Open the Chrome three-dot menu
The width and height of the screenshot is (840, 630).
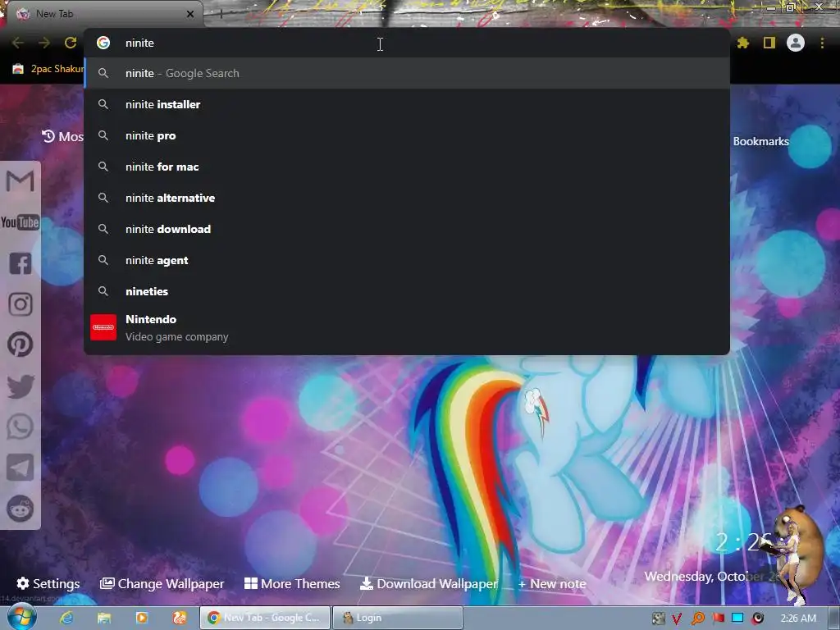point(822,43)
